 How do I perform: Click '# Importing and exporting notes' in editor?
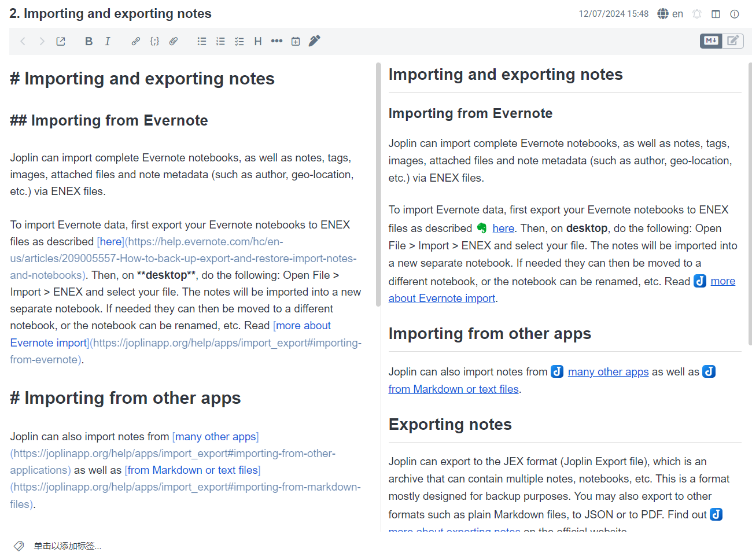(142, 78)
